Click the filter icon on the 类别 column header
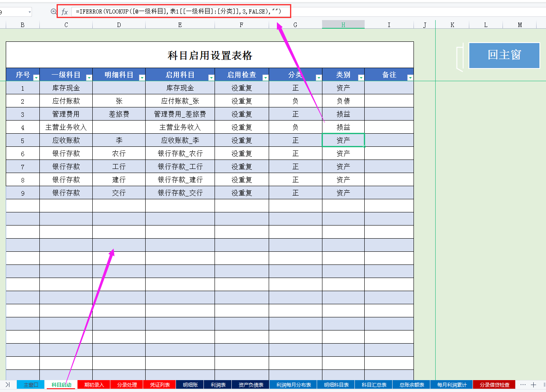546x392 pixels. coord(361,77)
